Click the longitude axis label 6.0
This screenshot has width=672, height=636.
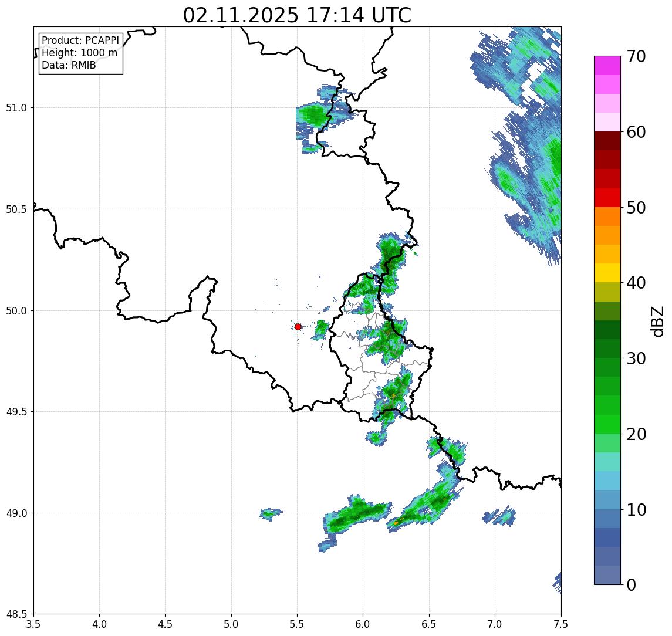(363, 624)
